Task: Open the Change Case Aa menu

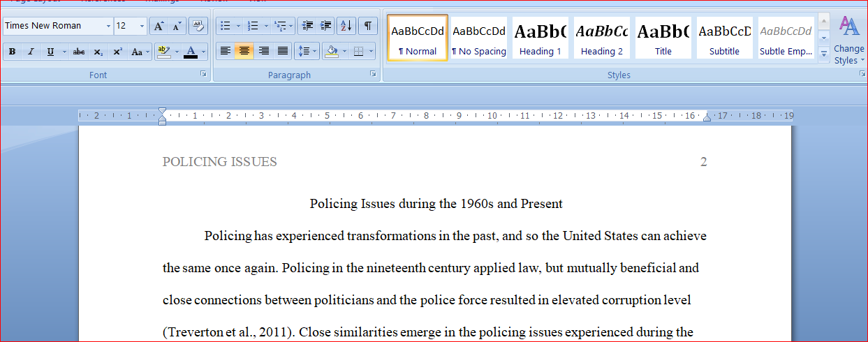Action: point(140,52)
